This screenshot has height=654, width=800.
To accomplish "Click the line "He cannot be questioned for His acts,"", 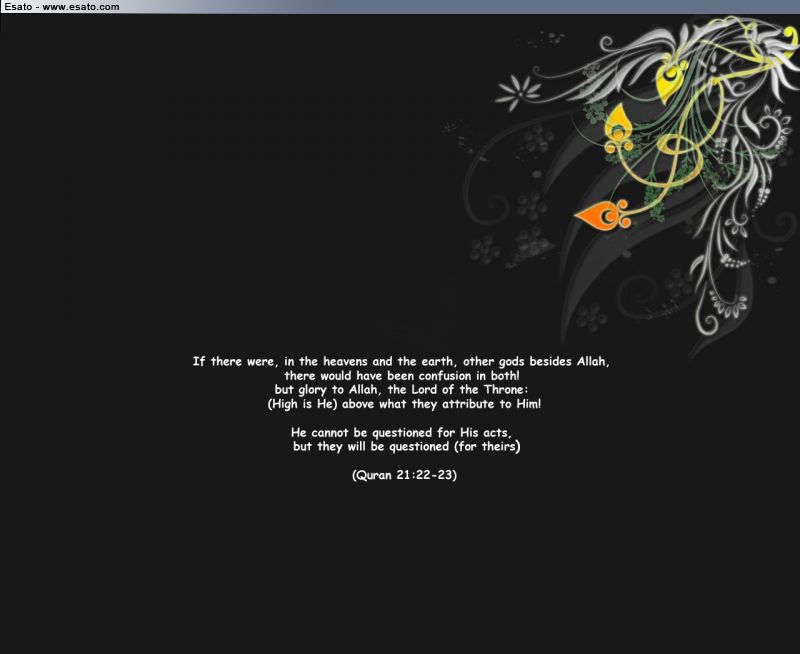I will (402, 433).
